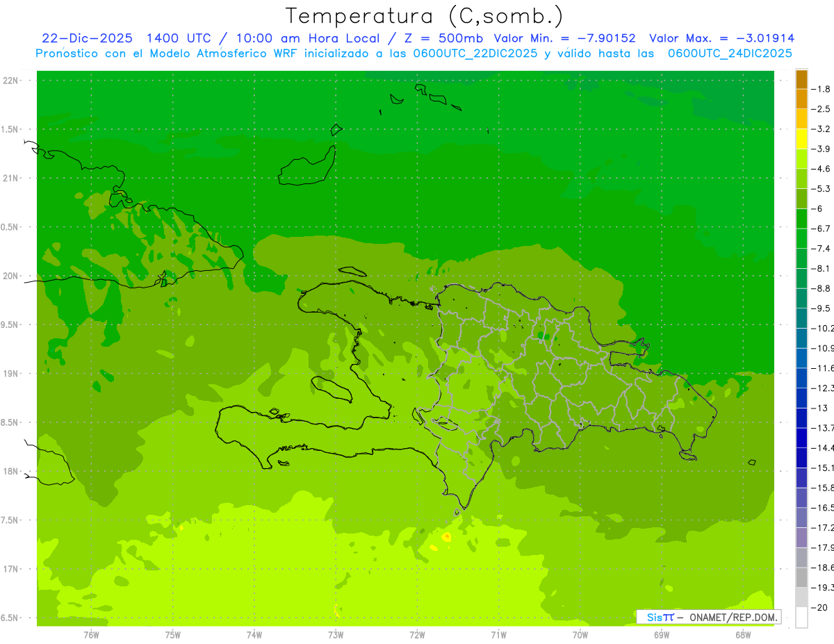Click the purple swatch between -17.2 and -17.9

point(801,538)
